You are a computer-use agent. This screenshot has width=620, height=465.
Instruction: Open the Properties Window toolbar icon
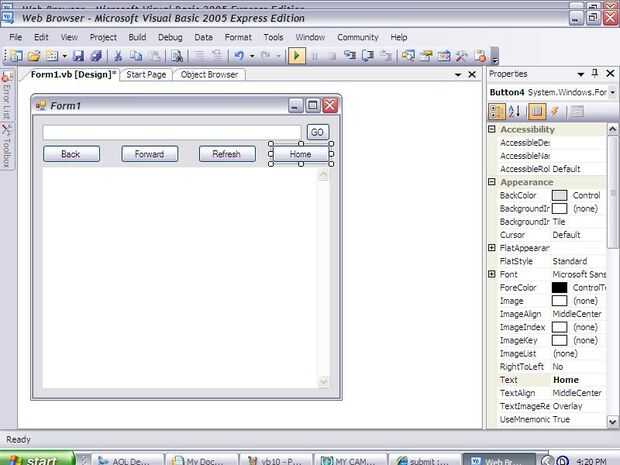pyautogui.click(x=426, y=56)
